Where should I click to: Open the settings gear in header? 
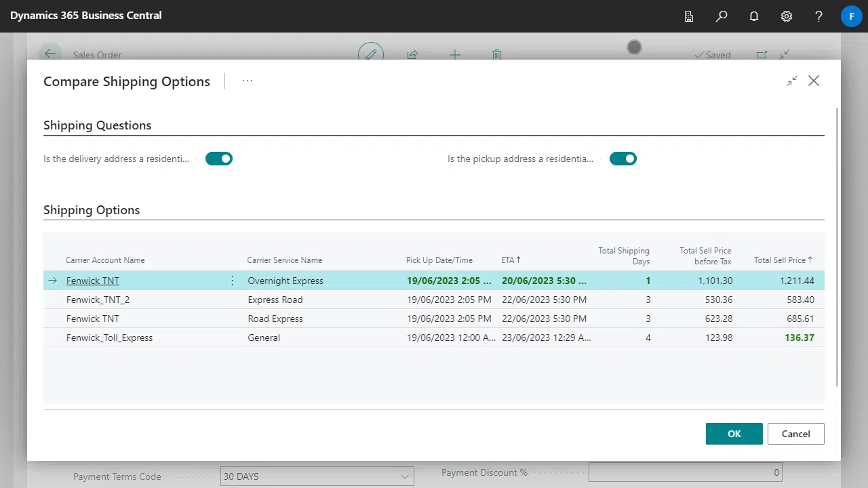pyautogui.click(x=787, y=16)
